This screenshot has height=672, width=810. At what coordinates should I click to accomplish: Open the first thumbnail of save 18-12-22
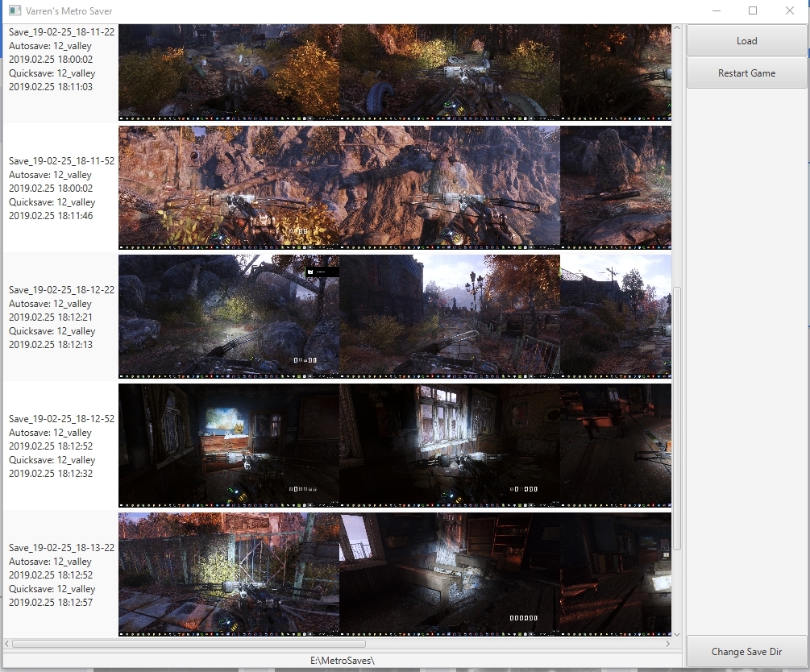tap(229, 317)
